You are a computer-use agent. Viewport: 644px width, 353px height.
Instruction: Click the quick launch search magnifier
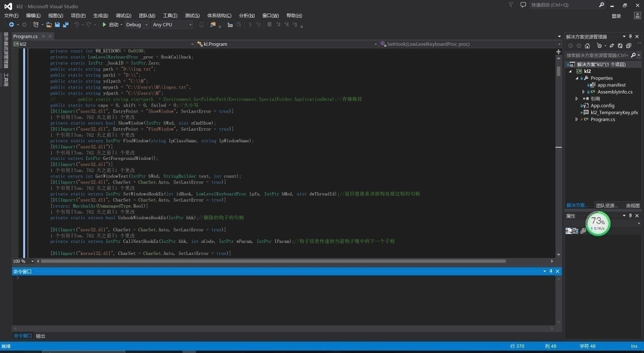coord(602,5)
